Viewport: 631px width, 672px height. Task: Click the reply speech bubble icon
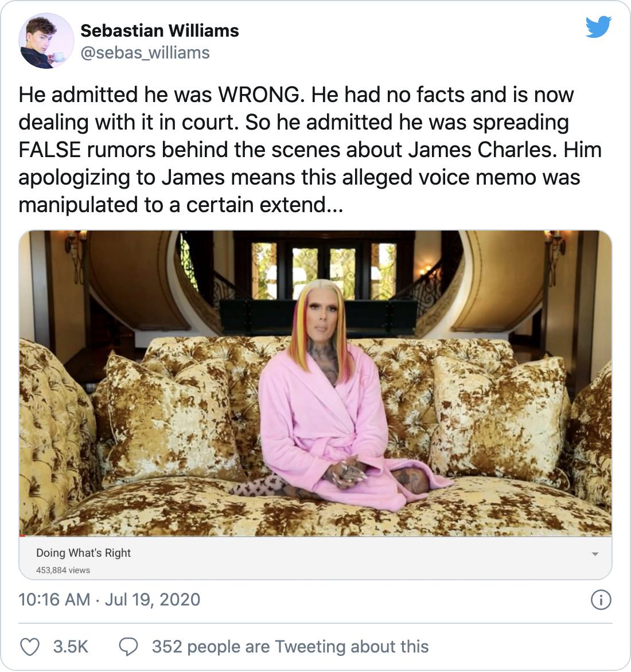(128, 647)
